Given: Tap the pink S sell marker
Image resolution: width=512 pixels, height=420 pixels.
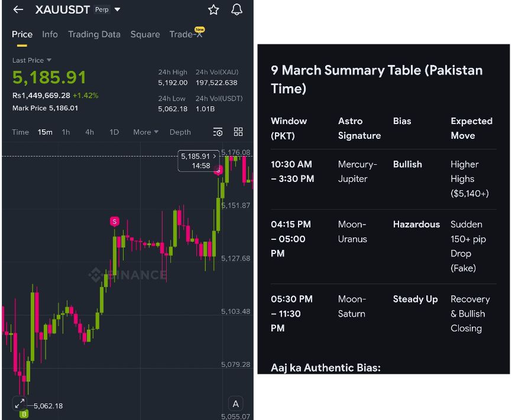Looking at the screenshot, I should [x=114, y=222].
